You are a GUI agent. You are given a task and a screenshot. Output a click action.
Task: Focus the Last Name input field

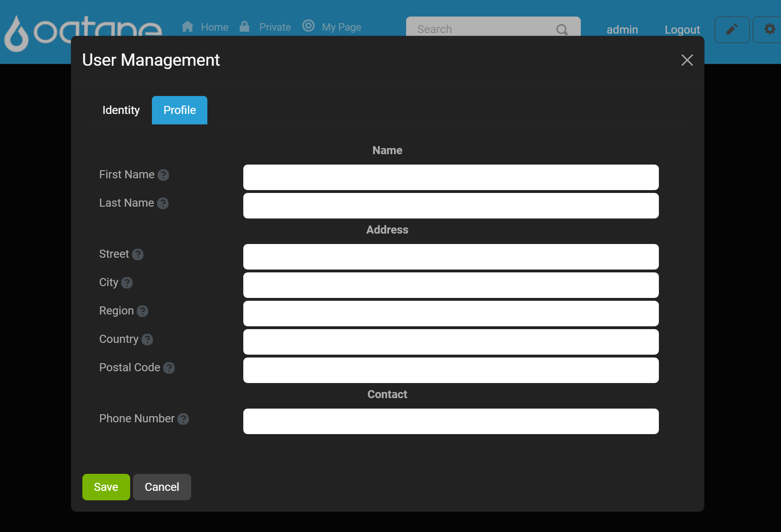coord(451,206)
